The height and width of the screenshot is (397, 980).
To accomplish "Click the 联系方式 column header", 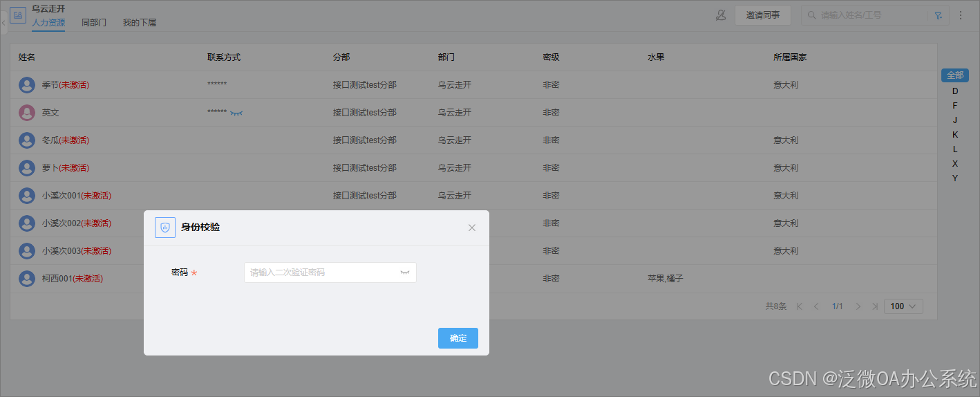I will pyautogui.click(x=224, y=57).
